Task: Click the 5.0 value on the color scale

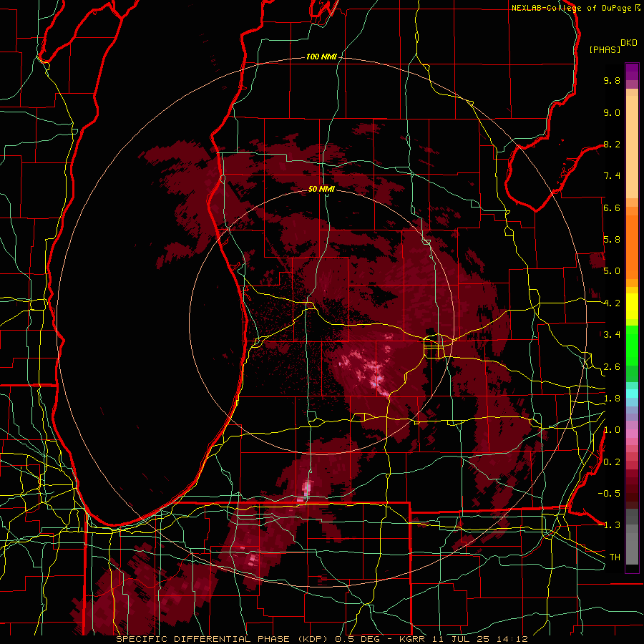Action: click(612, 271)
